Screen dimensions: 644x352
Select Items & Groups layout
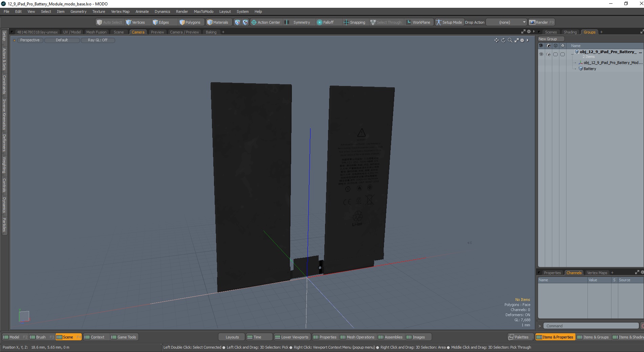tap(593, 337)
